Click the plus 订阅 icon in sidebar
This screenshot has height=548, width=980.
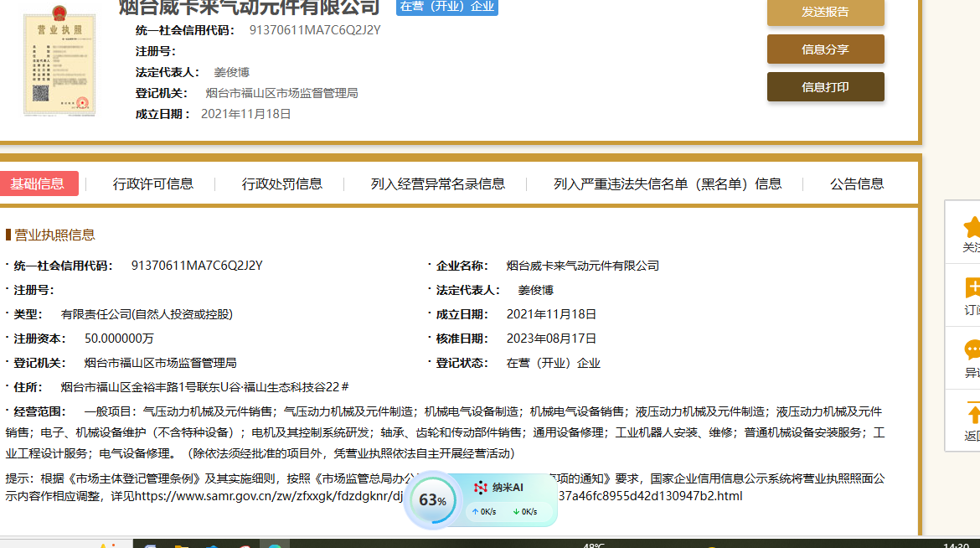click(972, 287)
